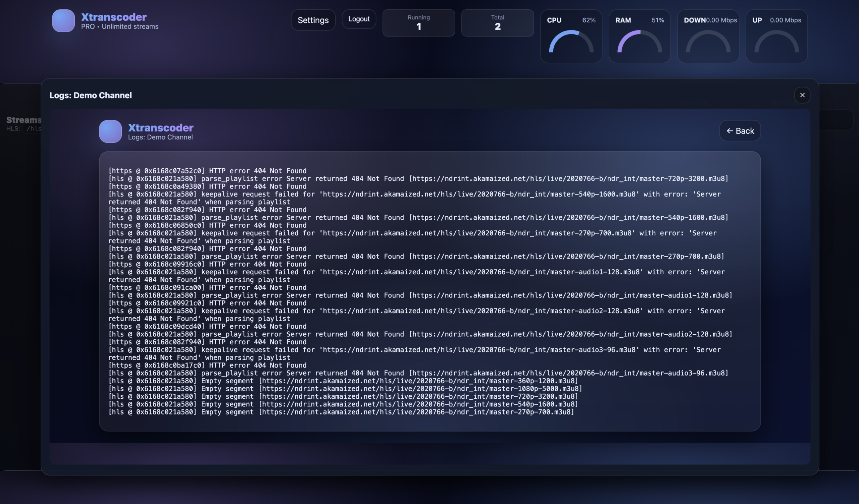Click the Xtranscoder logo inside the logs panel
859x504 pixels.
click(x=110, y=131)
